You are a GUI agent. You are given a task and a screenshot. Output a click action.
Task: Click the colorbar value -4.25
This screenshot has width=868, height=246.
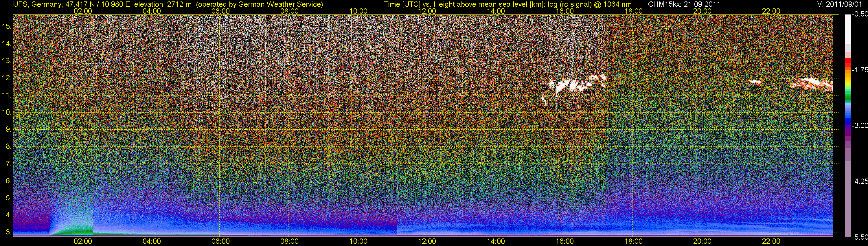(x=860, y=181)
